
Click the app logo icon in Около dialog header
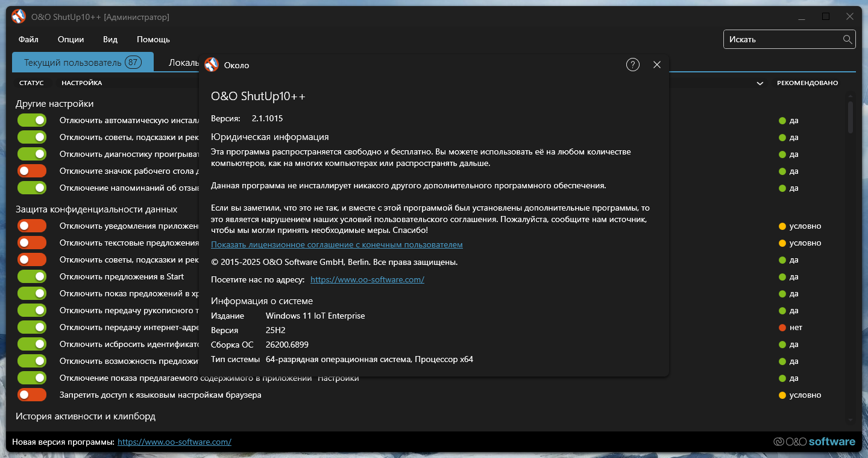pos(212,65)
